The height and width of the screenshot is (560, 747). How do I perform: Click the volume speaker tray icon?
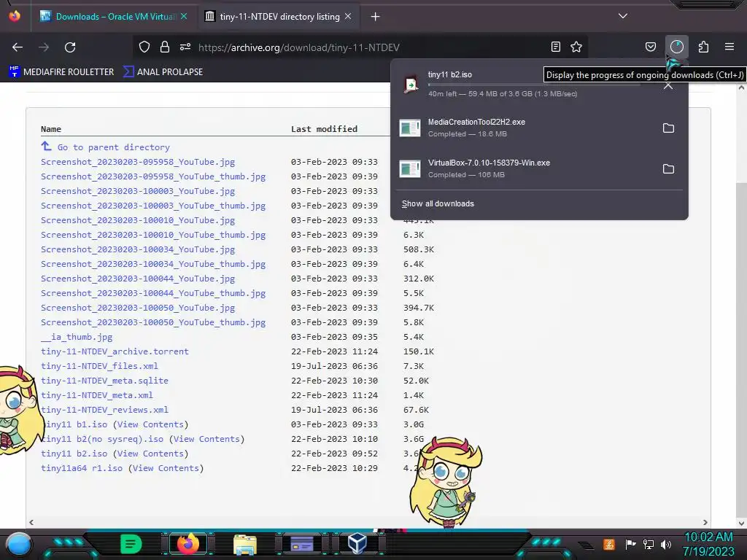click(666, 544)
